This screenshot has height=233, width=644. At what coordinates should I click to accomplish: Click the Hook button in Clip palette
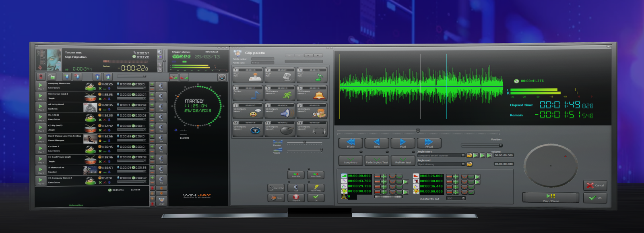coord(276,198)
